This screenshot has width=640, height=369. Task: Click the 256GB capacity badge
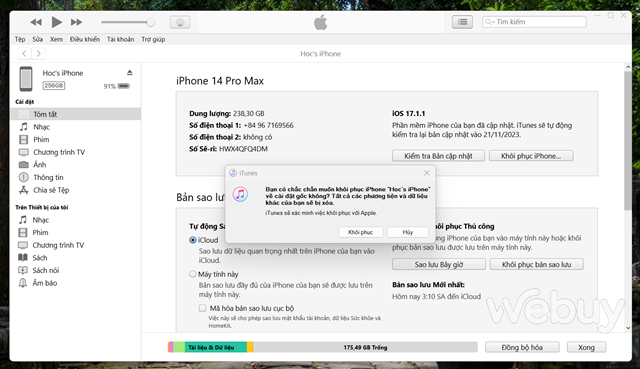[x=54, y=86]
